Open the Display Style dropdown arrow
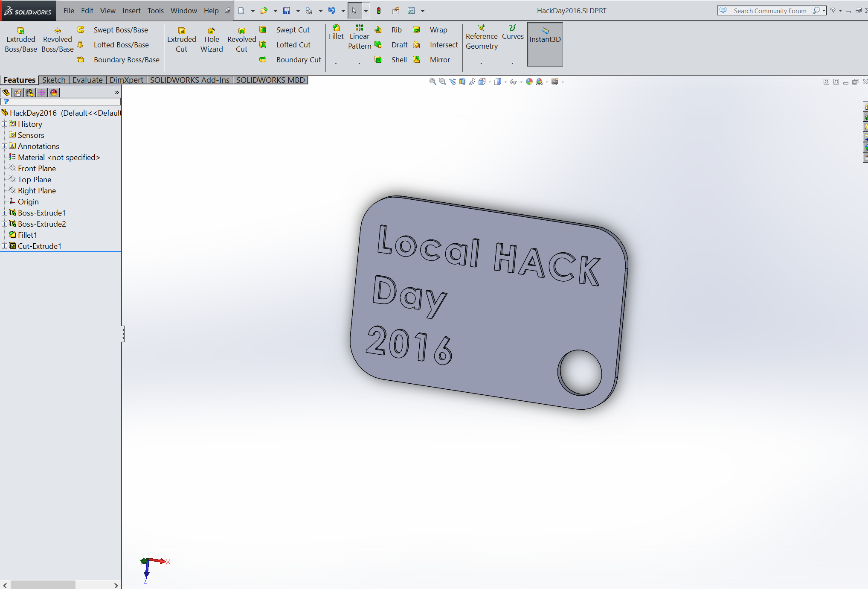 point(505,82)
